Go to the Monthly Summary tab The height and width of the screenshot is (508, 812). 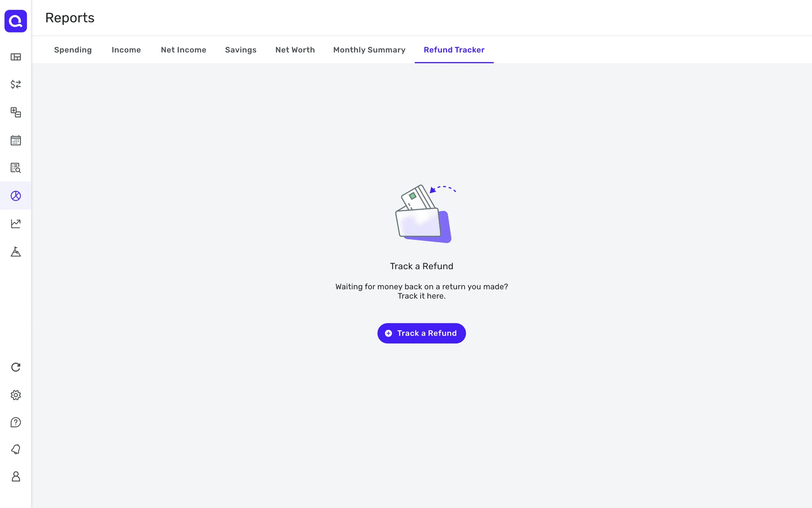(x=369, y=50)
